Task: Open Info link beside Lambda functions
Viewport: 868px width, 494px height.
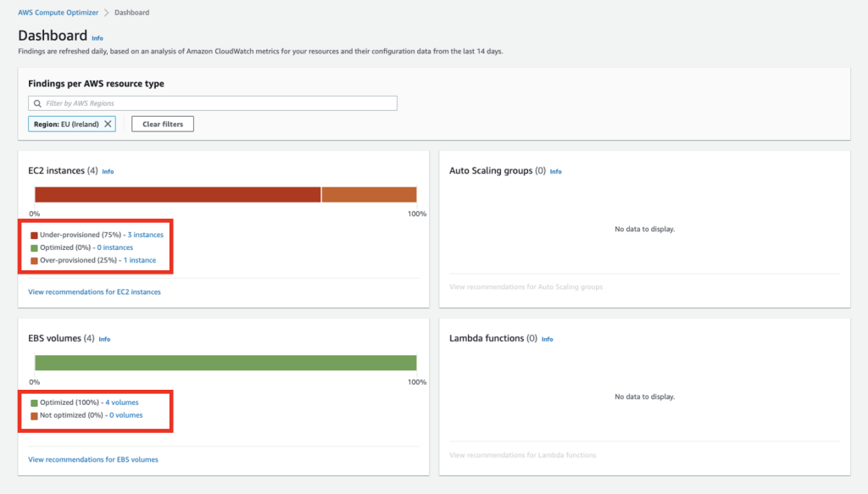Action: click(x=547, y=339)
